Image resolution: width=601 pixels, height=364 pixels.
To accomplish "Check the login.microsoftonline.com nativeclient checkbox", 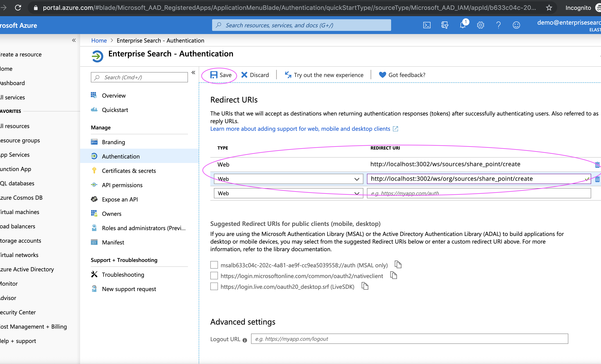I will [214, 276].
